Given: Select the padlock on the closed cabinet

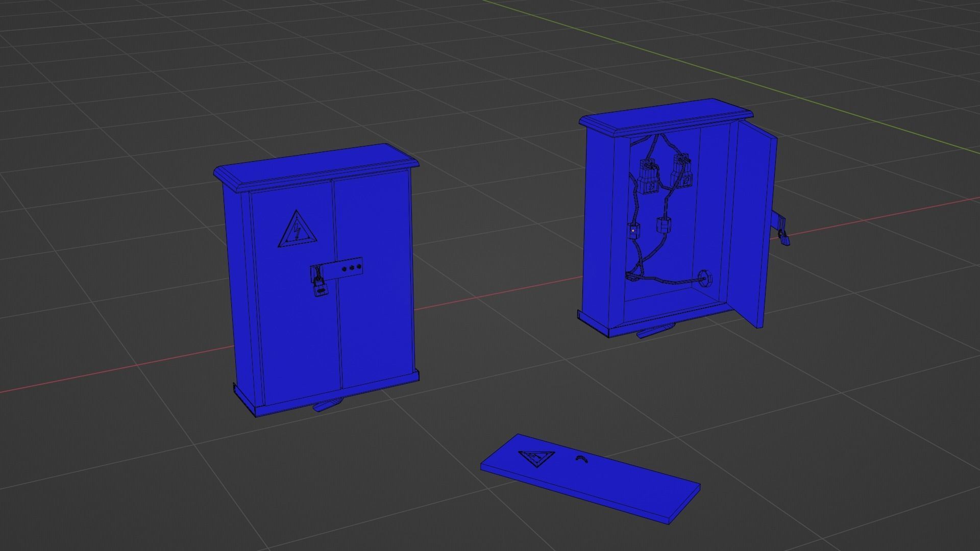Looking at the screenshot, I should click(320, 286).
